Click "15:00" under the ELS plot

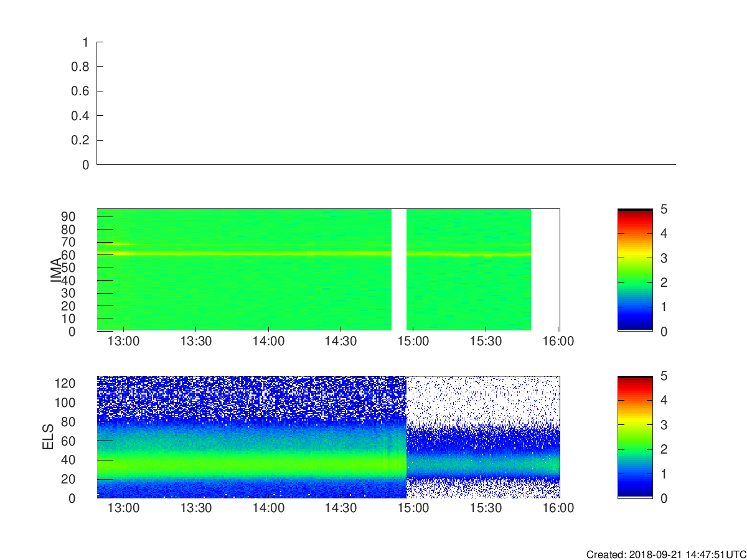pos(413,508)
